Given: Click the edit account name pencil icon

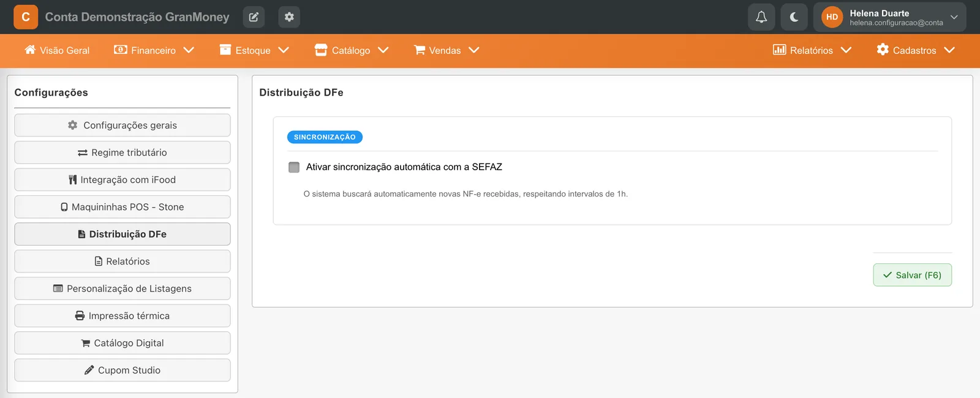Looking at the screenshot, I should pos(254,17).
